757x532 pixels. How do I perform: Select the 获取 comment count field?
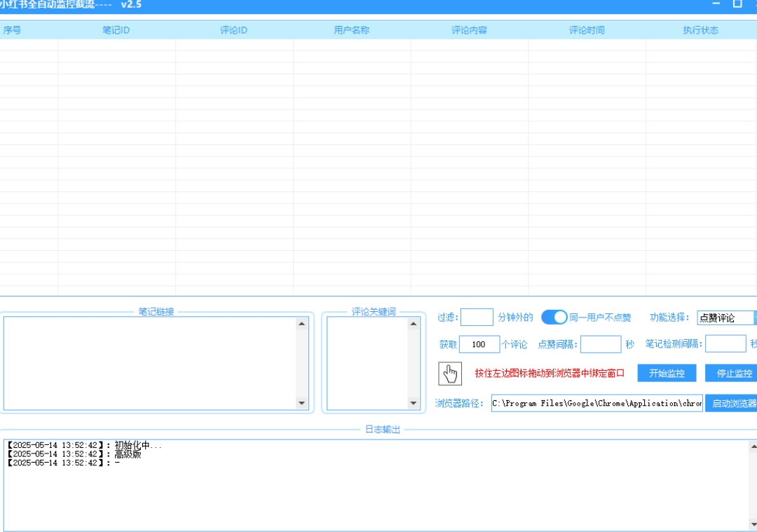click(x=479, y=344)
